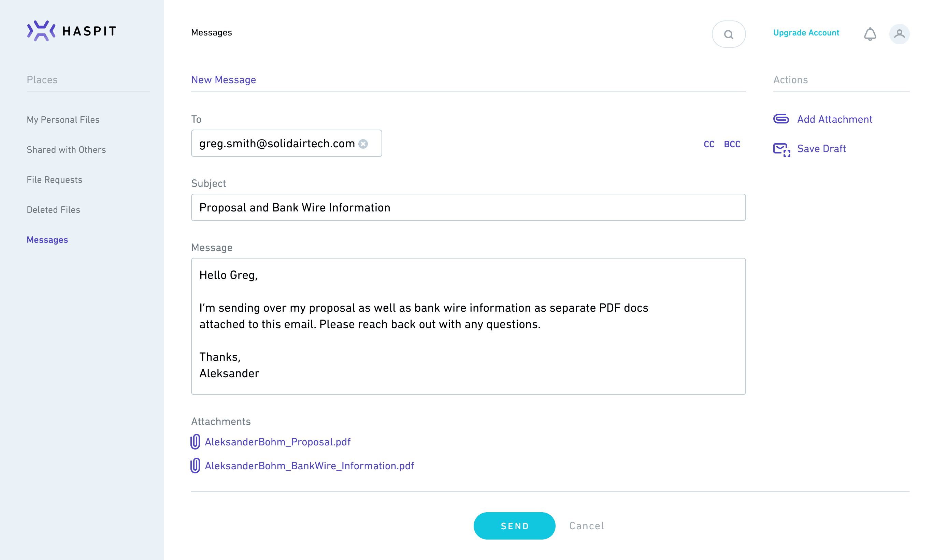Click paperclip icon beside Proposal.pdf
This screenshot has height=560, width=933.
tap(195, 442)
